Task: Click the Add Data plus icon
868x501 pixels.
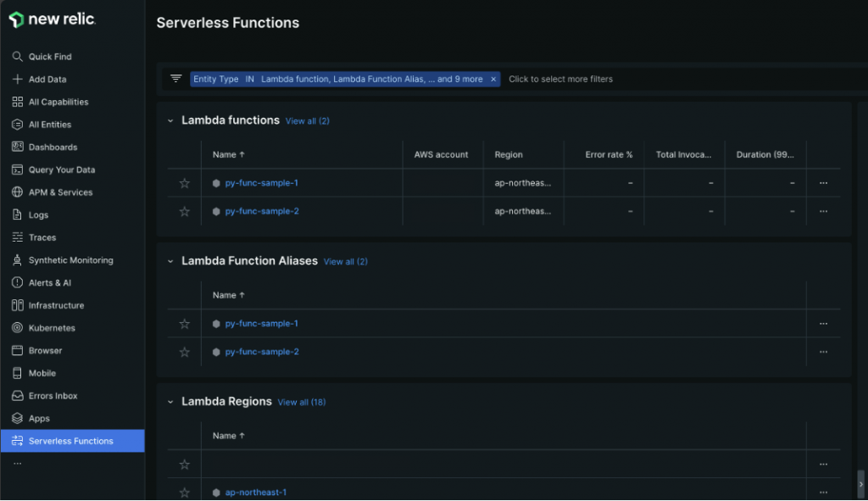Action: (x=19, y=79)
